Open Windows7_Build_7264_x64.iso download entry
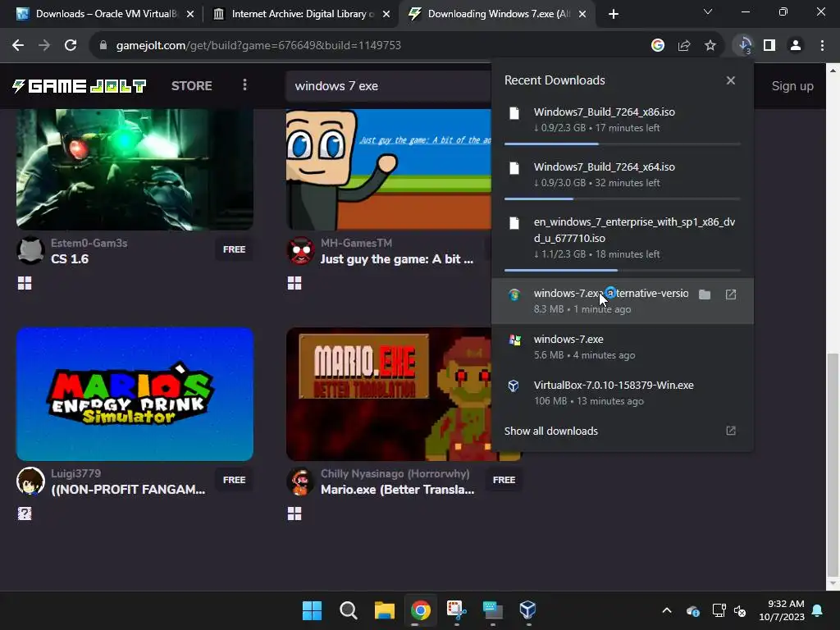 coord(623,175)
